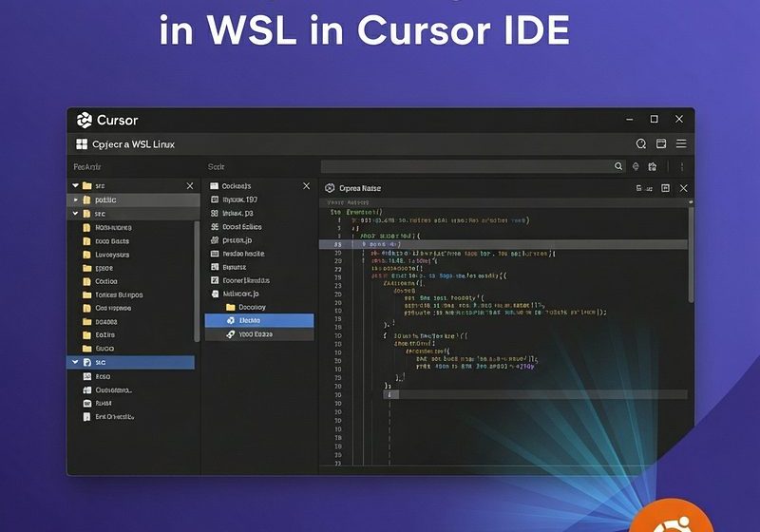Click the file icon of Eat Oriectlt
This screenshot has height=532, width=760.
point(86,417)
